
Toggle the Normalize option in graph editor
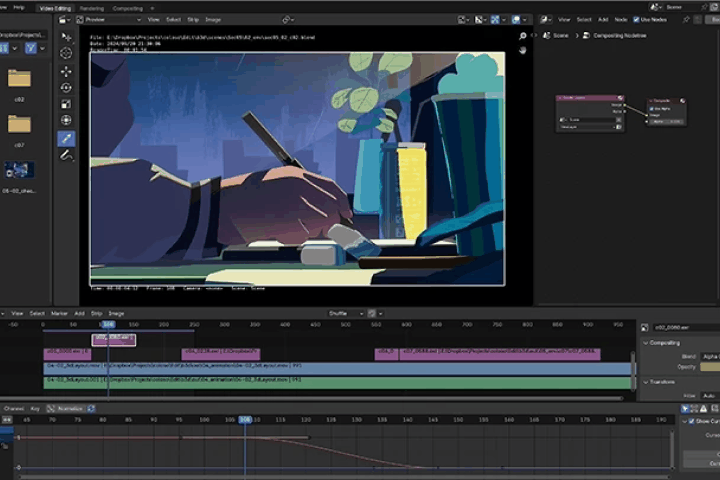(65, 408)
